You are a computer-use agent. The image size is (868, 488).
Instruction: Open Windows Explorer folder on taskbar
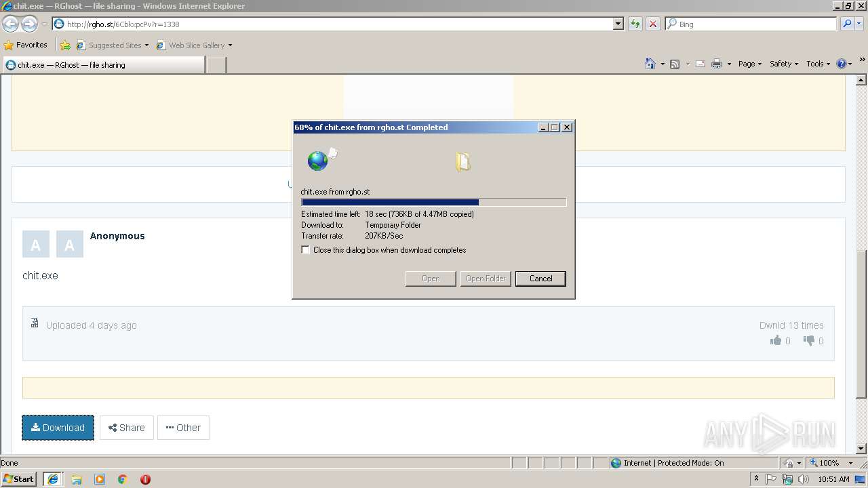pos(77,479)
